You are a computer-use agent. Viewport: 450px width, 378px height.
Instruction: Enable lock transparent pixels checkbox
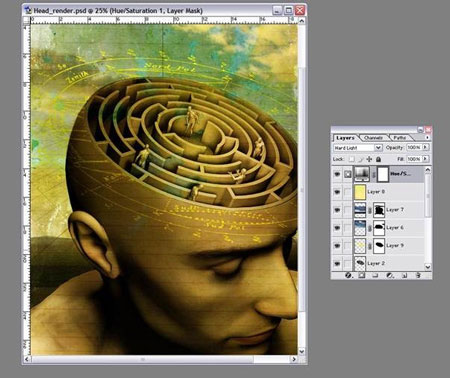[352, 159]
